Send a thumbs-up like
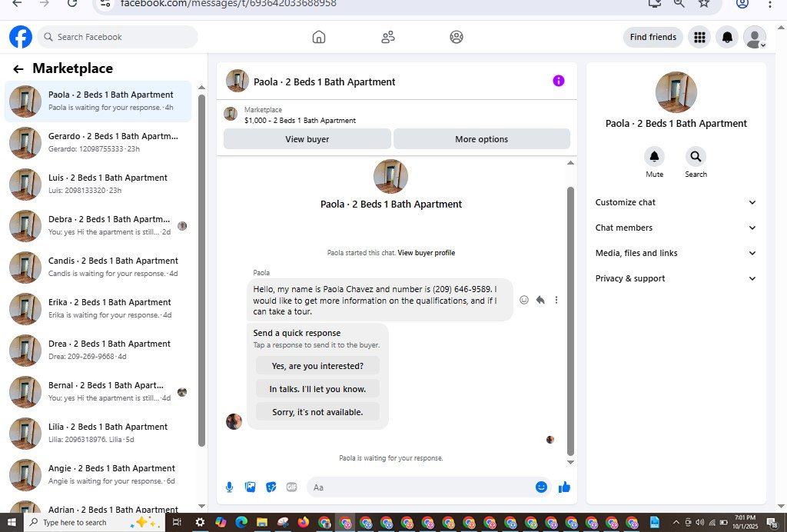 pos(564,487)
